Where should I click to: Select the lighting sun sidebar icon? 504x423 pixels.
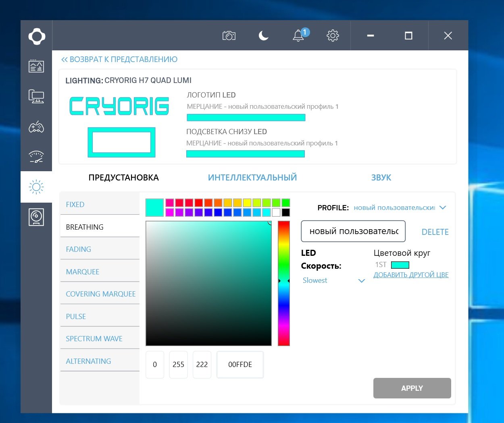[36, 187]
